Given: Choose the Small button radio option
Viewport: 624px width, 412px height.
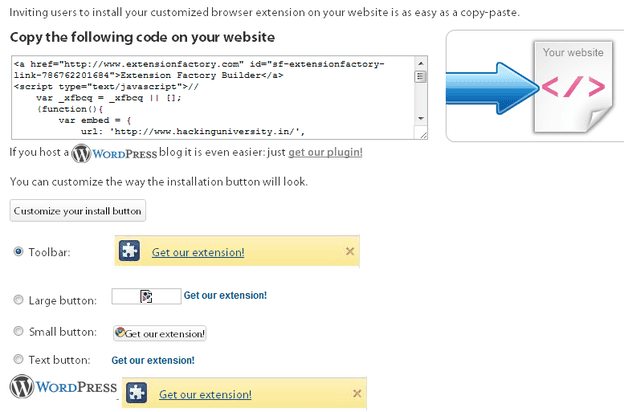Looking at the screenshot, I should click(18, 330).
